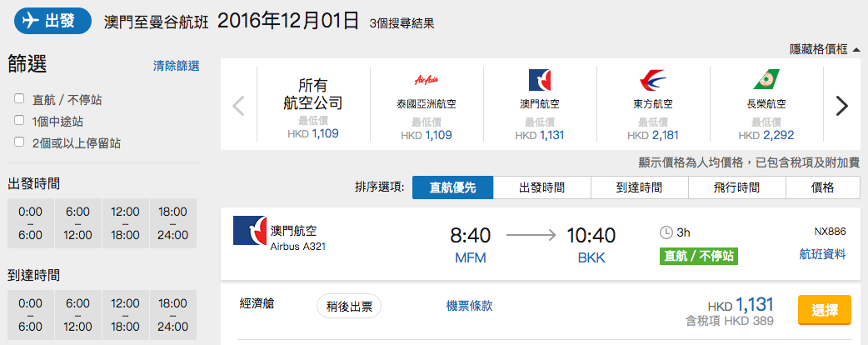Sort by 出發時間 tab
The image size is (868, 345).
[542, 187]
